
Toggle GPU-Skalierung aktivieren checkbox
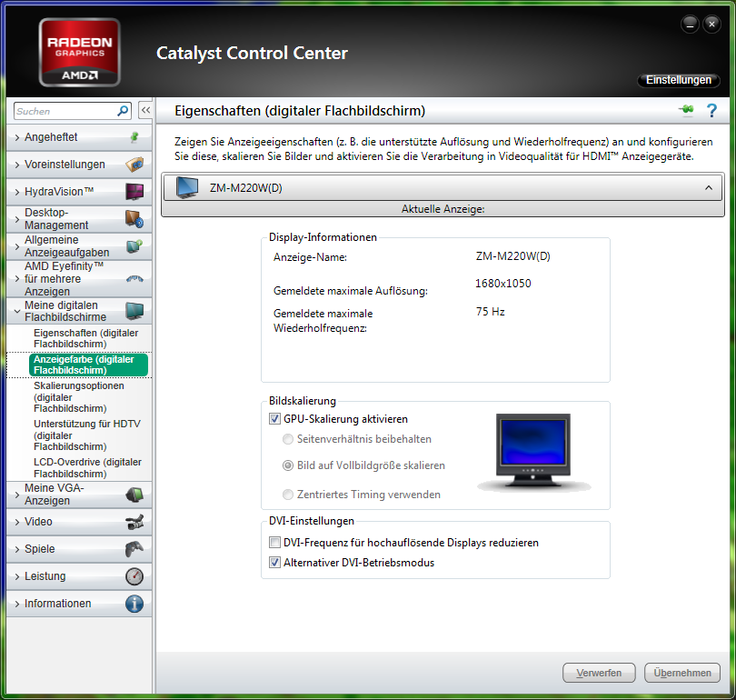tap(274, 418)
